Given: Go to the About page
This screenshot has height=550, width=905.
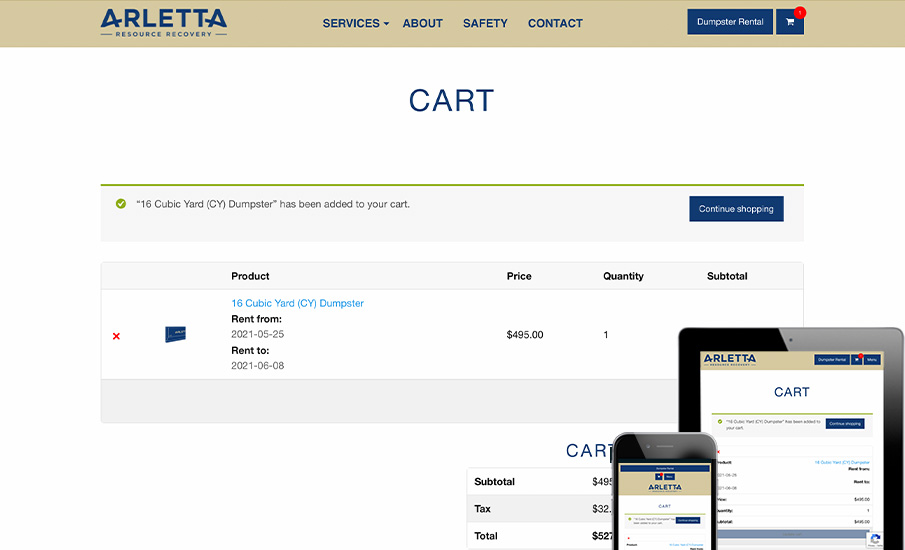Looking at the screenshot, I should coord(422,23).
